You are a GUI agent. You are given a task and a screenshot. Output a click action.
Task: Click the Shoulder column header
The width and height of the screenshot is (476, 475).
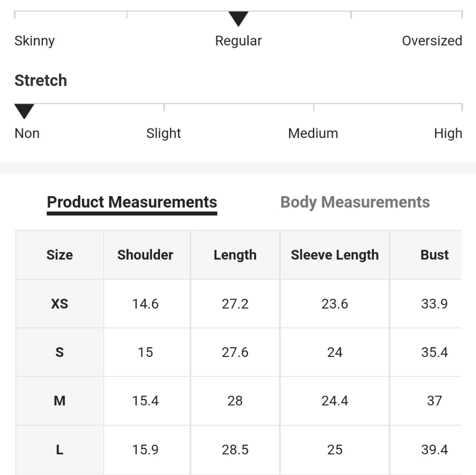tap(146, 255)
